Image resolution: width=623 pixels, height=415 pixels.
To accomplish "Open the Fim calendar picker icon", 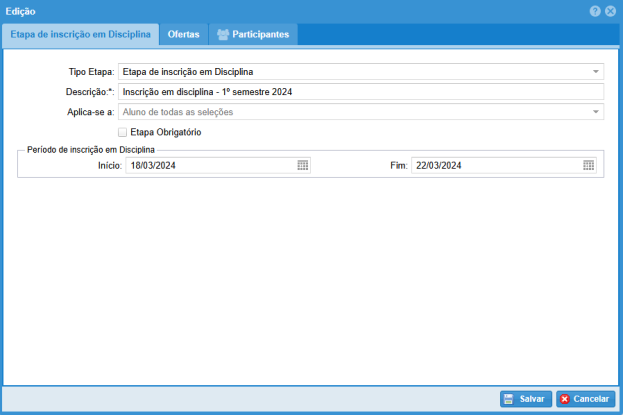I will 589,165.
